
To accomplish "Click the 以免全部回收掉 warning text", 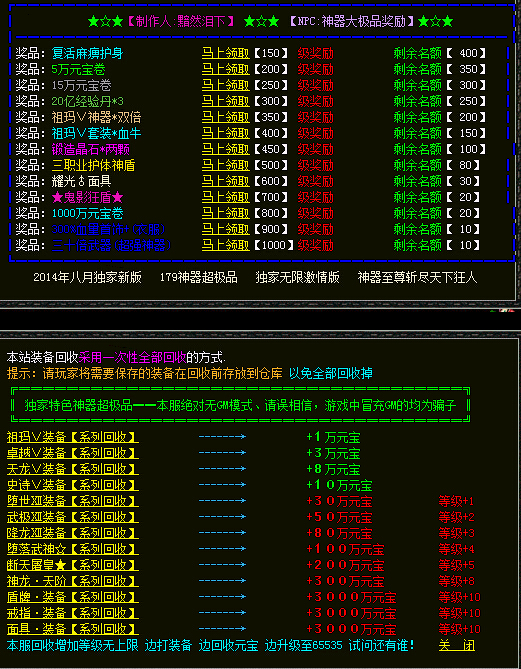I will pyautogui.click(x=331, y=374).
